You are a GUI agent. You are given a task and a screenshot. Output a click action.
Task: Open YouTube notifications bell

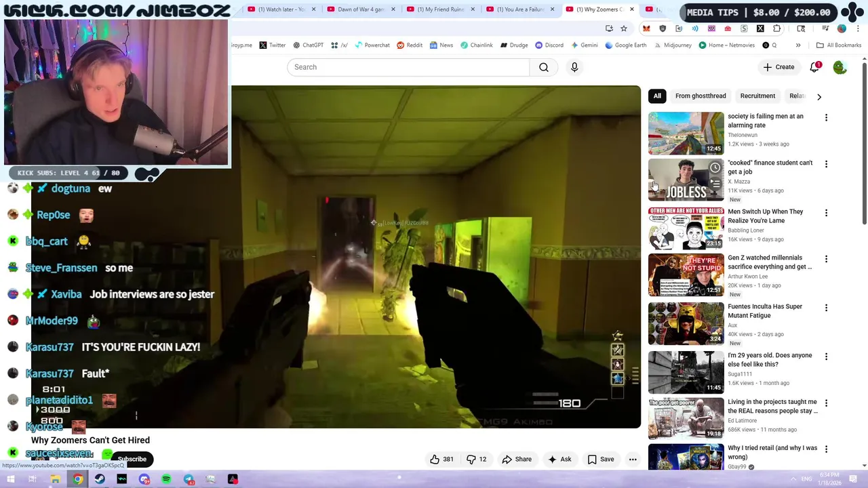tap(815, 67)
